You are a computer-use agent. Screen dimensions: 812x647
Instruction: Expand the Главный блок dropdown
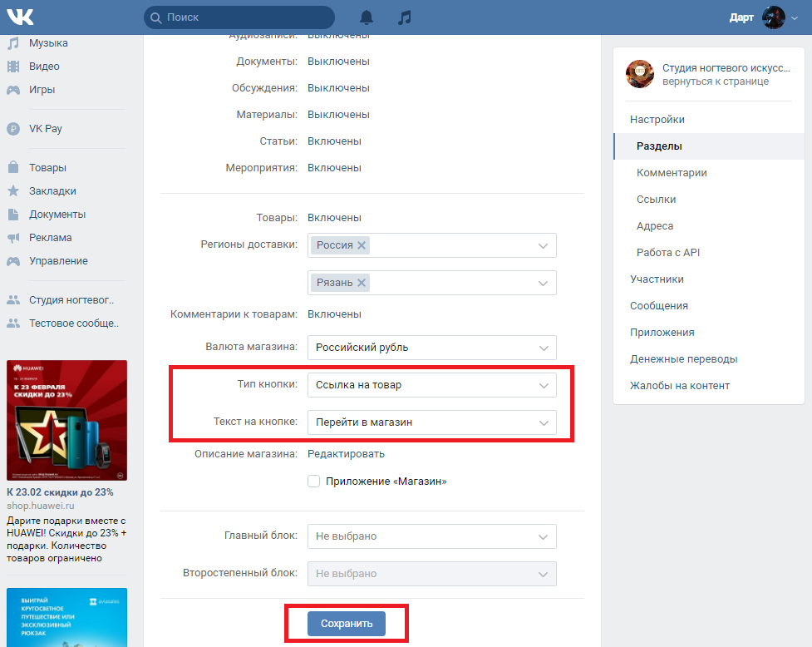click(431, 536)
